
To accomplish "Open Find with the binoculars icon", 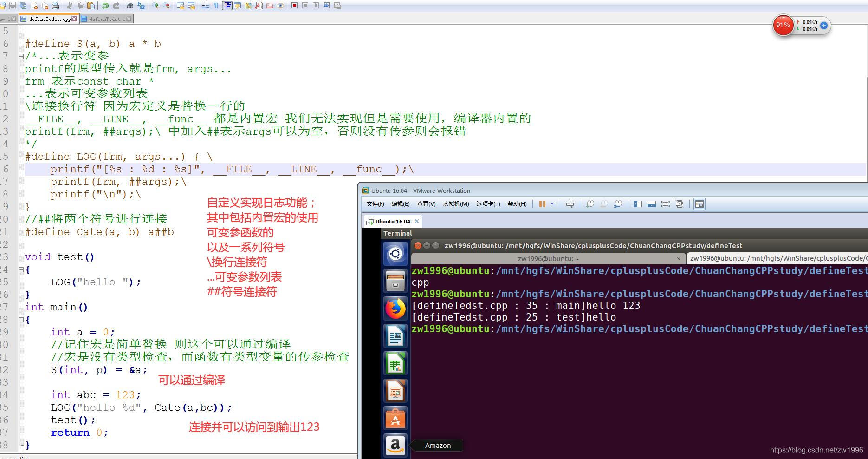I will pyautogui.click(x=130, y=6).
